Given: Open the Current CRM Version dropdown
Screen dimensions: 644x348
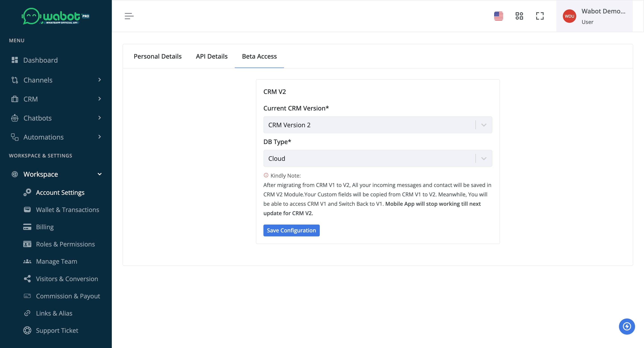Looking at the screenshot, I should click(377, 125).
